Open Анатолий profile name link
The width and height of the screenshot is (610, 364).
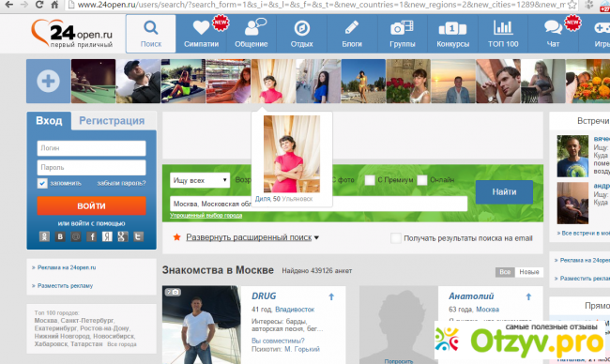(x=471, y=296)
